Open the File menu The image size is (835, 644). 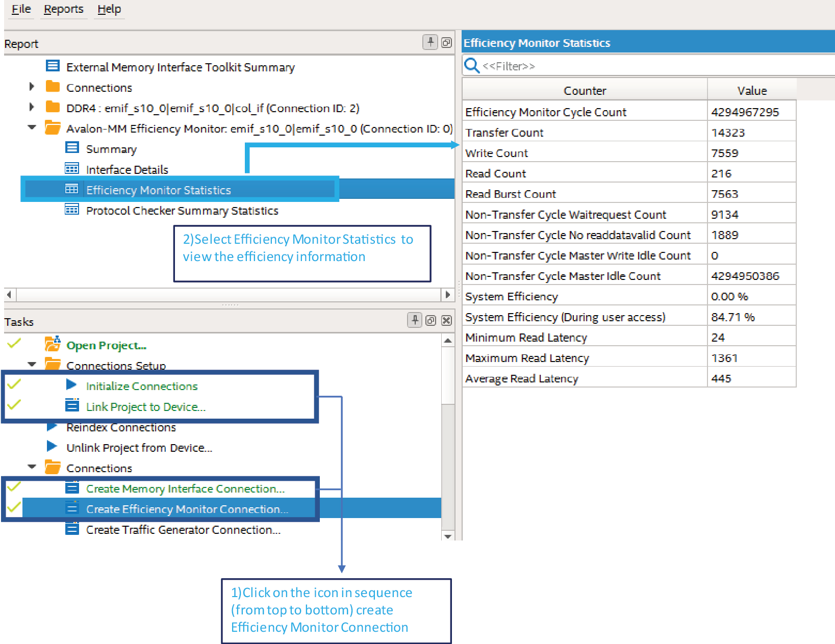[21, 9]
